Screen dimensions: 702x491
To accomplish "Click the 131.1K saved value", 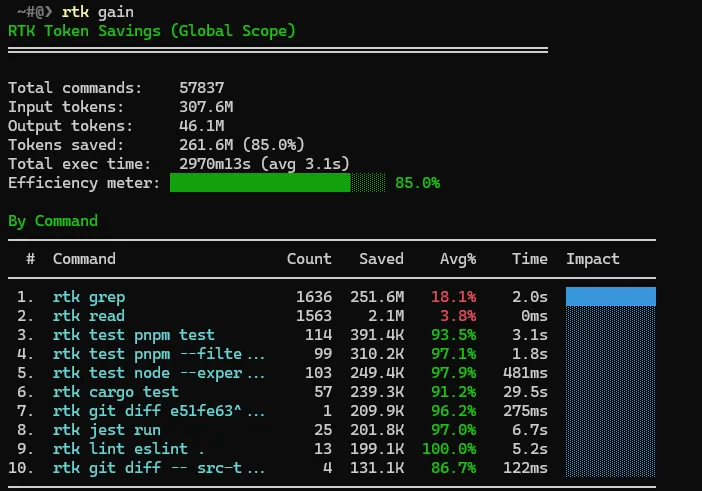I will [x=377, y=468].
